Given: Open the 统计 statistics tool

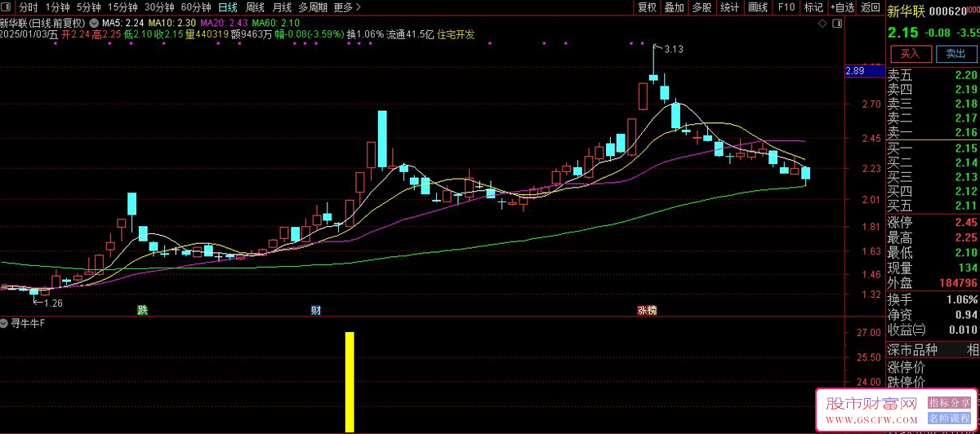Looking at the screenshot, I should click(729, 7).
